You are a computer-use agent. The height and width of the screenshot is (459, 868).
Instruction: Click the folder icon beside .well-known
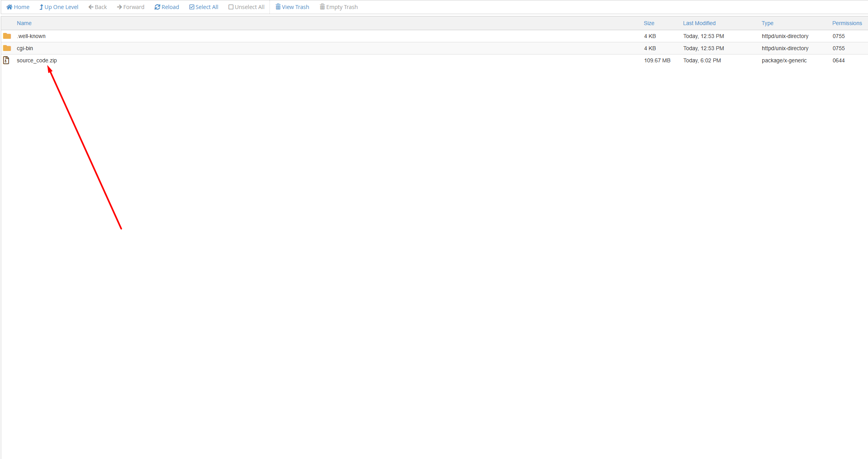pos(7,36)
